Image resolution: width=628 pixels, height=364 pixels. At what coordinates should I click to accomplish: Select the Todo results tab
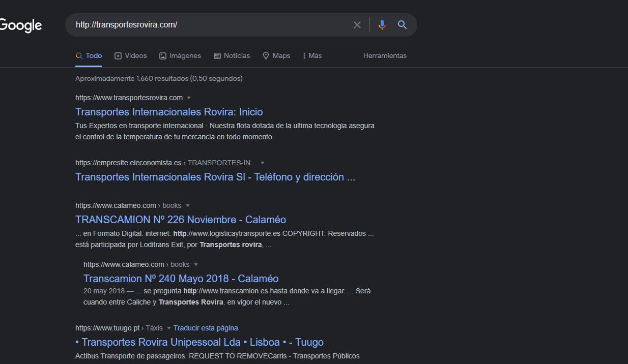pyautogui.click(x=89, y=56)
